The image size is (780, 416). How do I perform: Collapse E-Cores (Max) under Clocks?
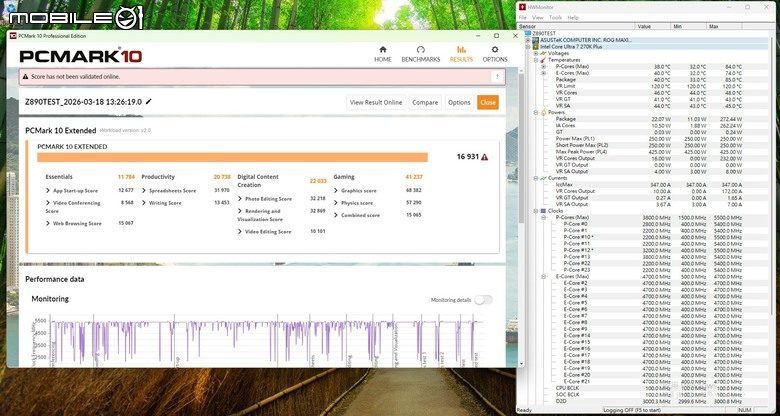pos(543,276)
